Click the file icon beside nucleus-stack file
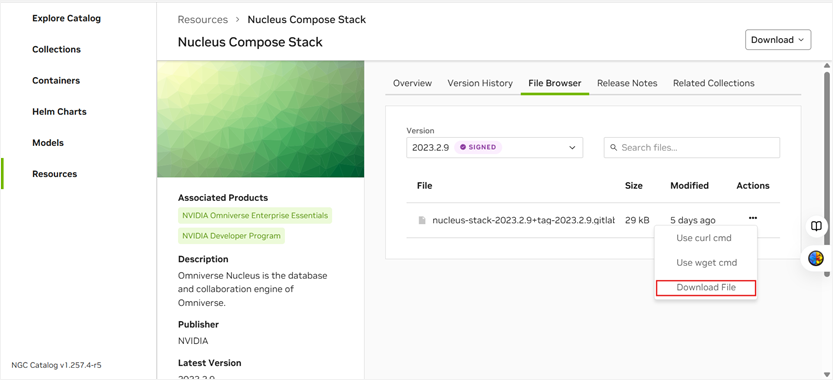Image resolution: width=833 pixels, height=380 pixels. 422,220
